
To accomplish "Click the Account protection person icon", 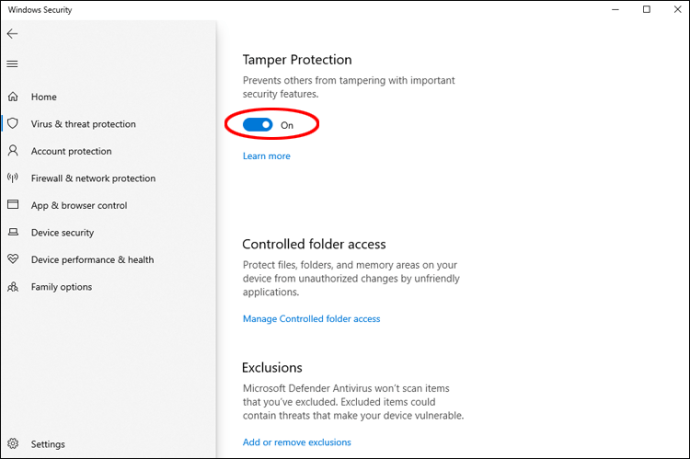I will pos(13,151).
